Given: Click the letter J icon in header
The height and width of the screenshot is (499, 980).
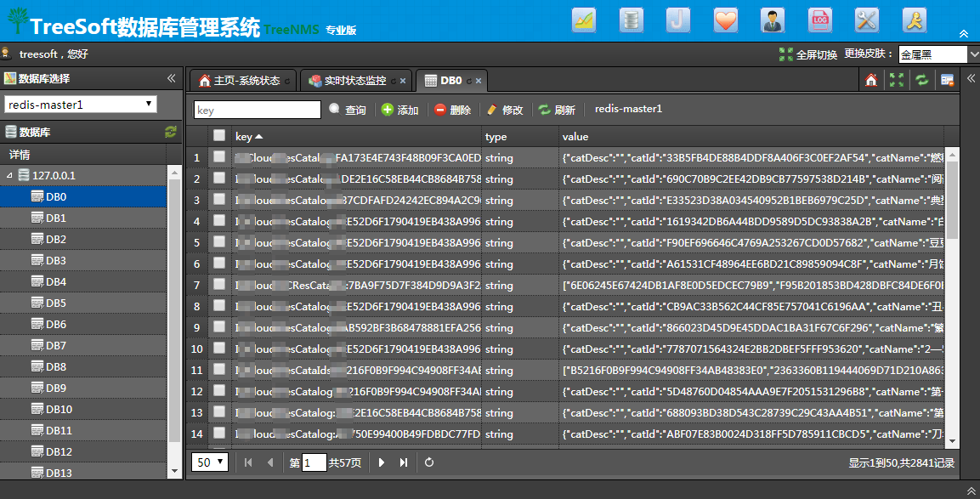Looking at the screenshot, I should (678, 20).
